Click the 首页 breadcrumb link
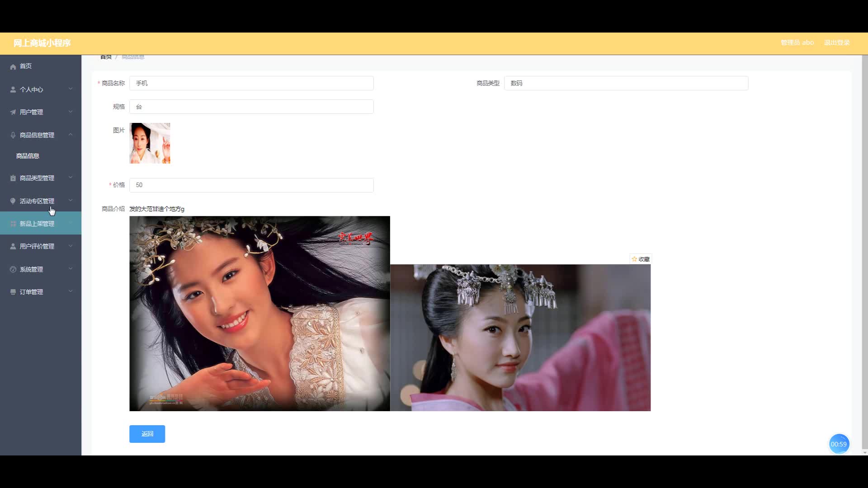The width and height of the screenshot is (868, 488). coord(106,57)
